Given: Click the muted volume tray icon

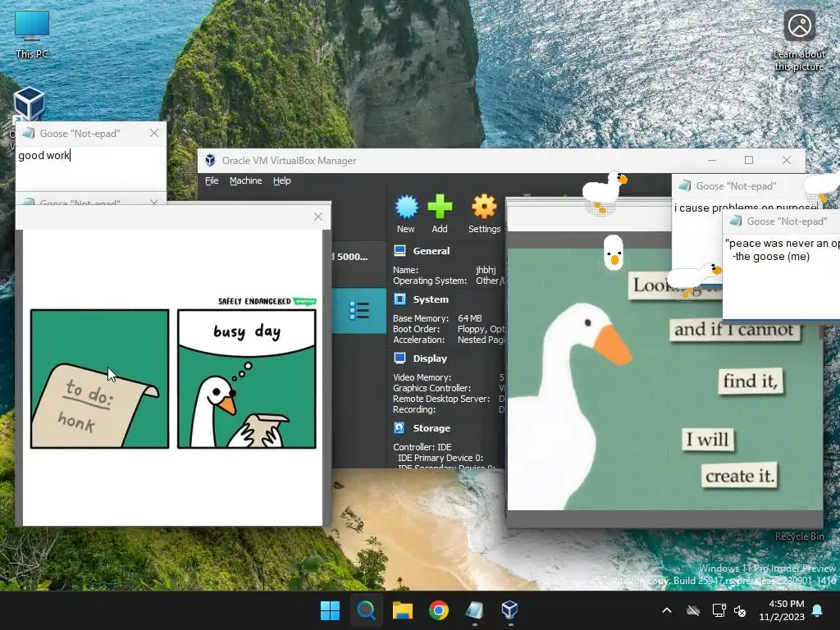Looking at the screenshot, I should (741, 610).
